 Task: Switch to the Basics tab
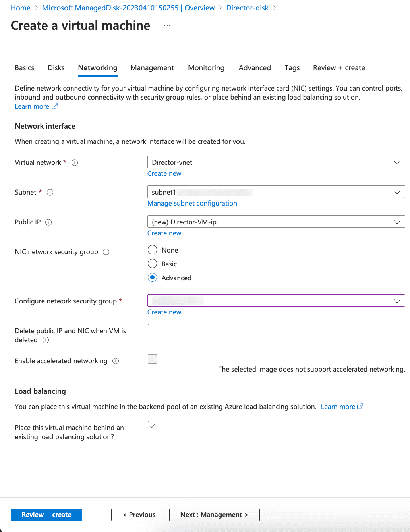pyautogui.click(x=24, y=68)
